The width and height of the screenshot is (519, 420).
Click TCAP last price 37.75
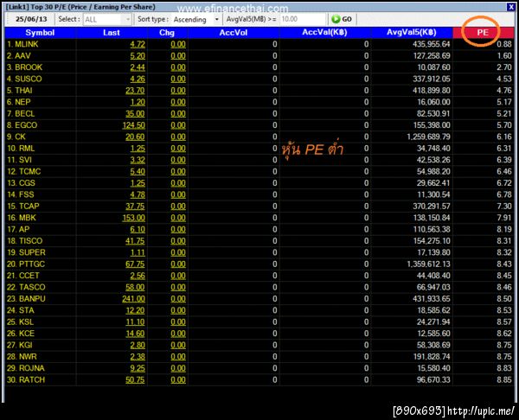(x=135, y=207)
